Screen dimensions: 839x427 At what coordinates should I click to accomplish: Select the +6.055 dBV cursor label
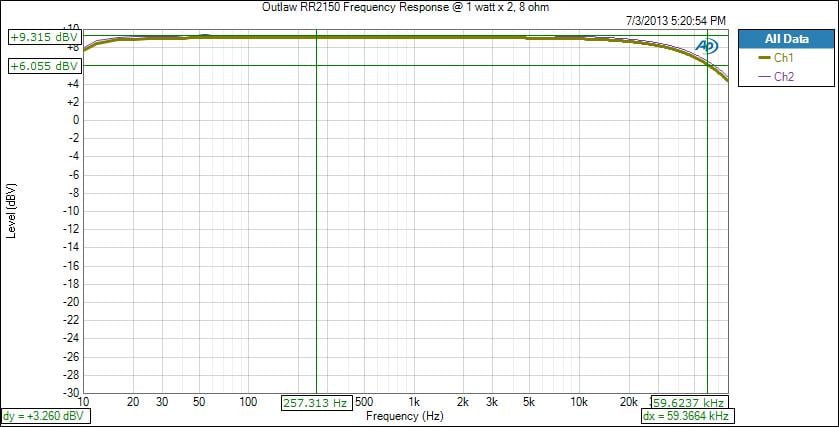coord(43,66)
